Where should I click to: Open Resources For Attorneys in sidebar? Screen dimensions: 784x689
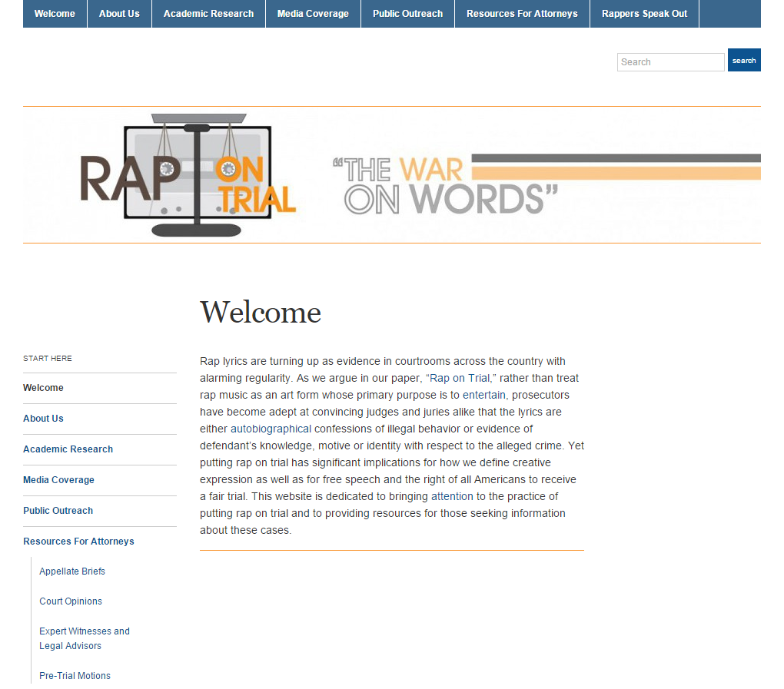coord(78,542)
